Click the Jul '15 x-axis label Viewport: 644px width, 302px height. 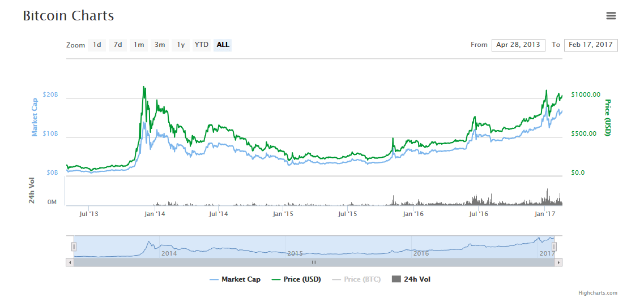click(349, 214)
